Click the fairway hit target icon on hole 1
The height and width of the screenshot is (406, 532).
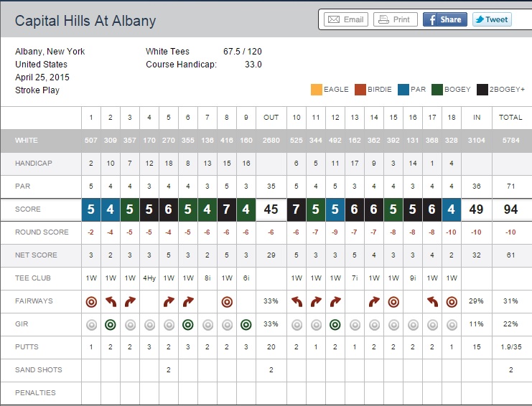pyautogui.click(x=91, y=301)
